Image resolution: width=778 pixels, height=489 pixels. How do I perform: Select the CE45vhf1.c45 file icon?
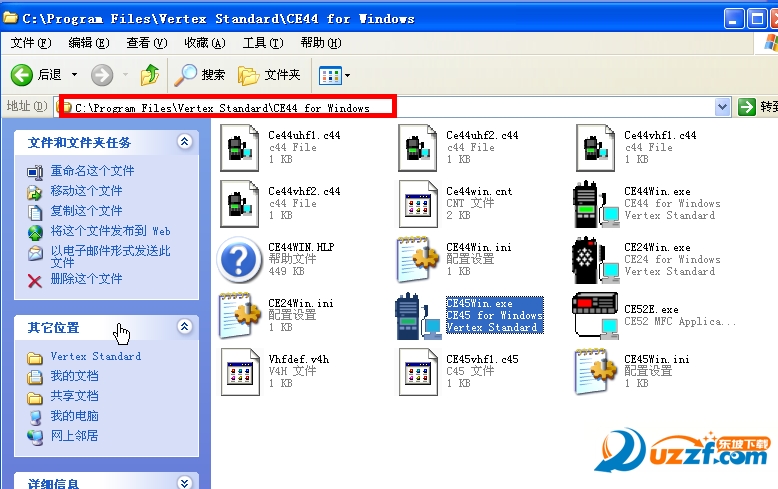click(418, 372)
